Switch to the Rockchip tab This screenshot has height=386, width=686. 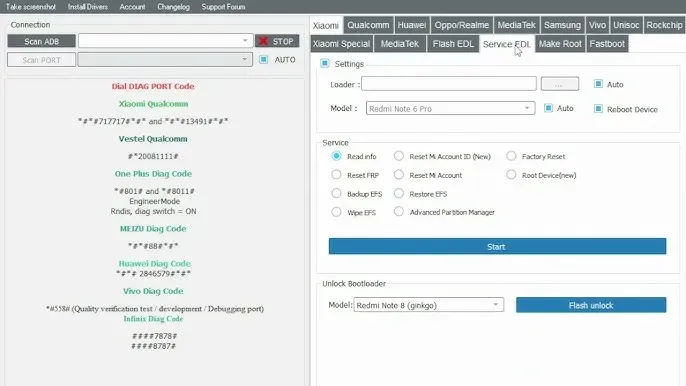[664, 25]
